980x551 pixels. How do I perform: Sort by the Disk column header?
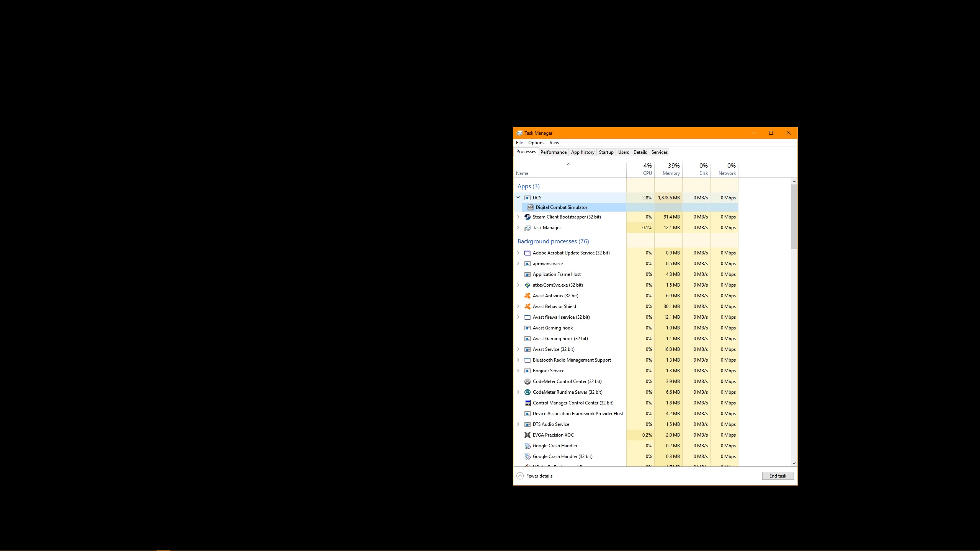coord(696,169)
